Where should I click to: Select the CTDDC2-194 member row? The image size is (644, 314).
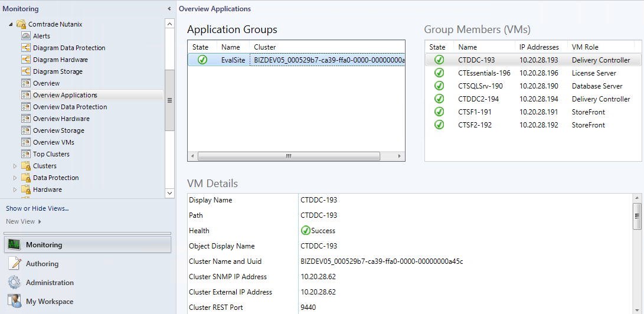click(533, 99)
